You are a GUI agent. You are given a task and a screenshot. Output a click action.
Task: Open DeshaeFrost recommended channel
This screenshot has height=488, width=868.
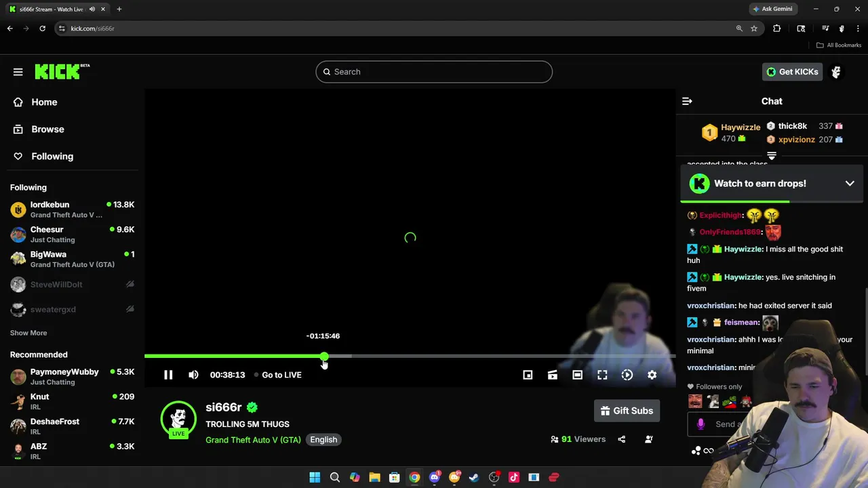point(72,426)
